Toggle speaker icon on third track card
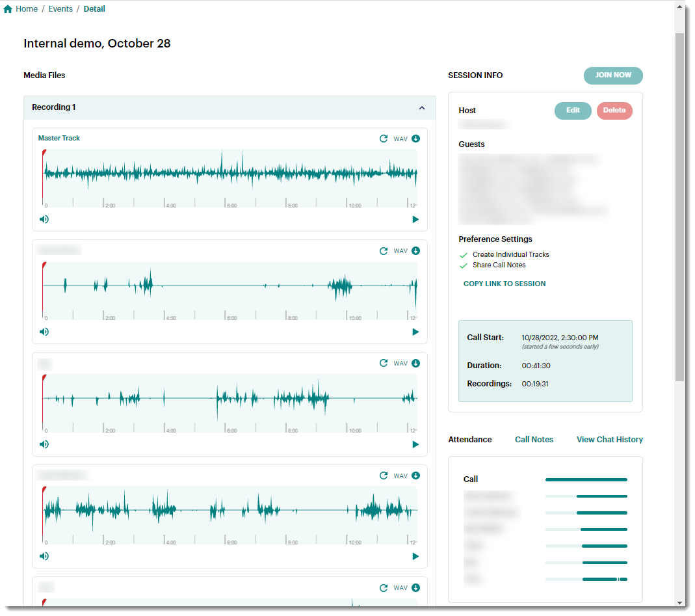The height and width of the screenshot is (616, 695). click(44, 444)
